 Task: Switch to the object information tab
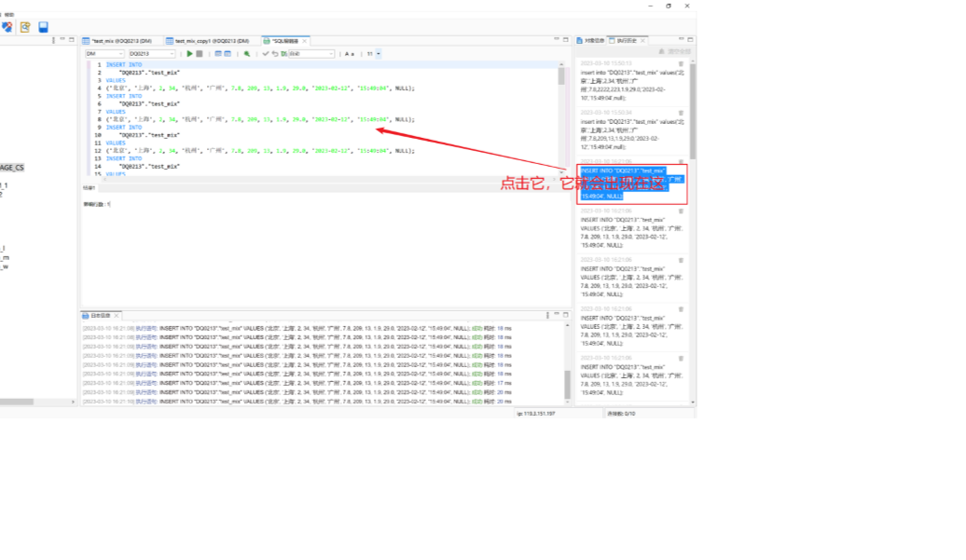point(590,41)
